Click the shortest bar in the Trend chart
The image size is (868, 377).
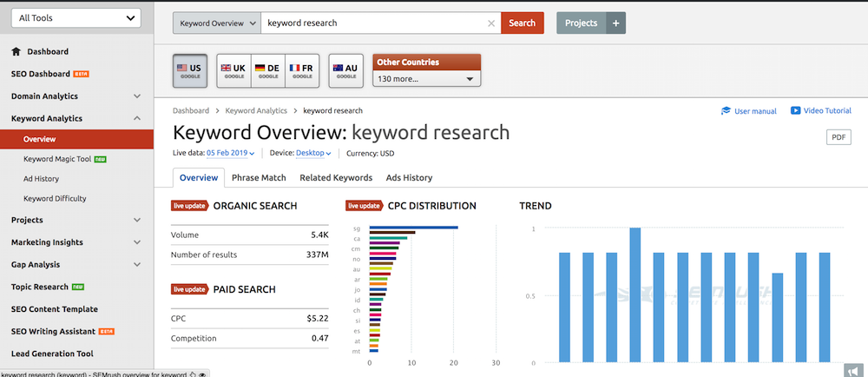[777, 318]
